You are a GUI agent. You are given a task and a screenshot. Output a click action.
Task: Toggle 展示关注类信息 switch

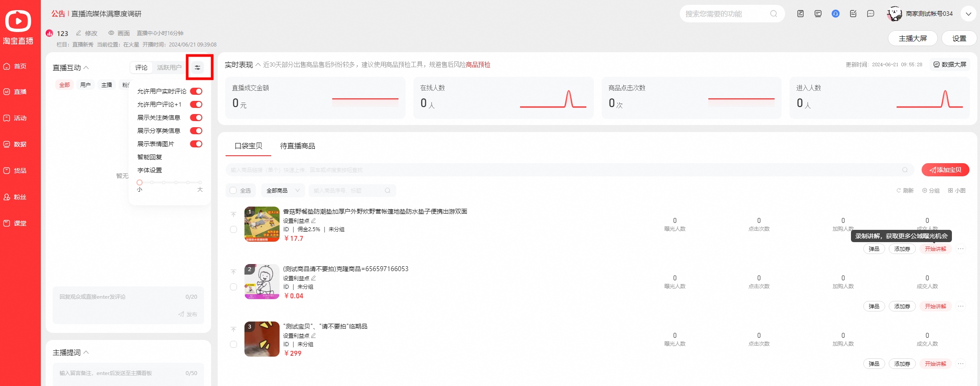pos(196,118)
